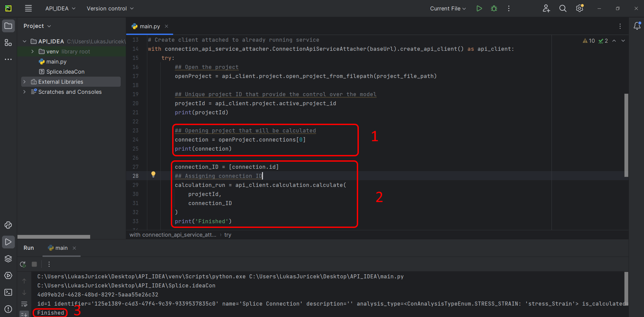The image size is (644, 317).
Task: Open the Structure tool window icon
Action: pyautogui.click(x=8, y=43)
